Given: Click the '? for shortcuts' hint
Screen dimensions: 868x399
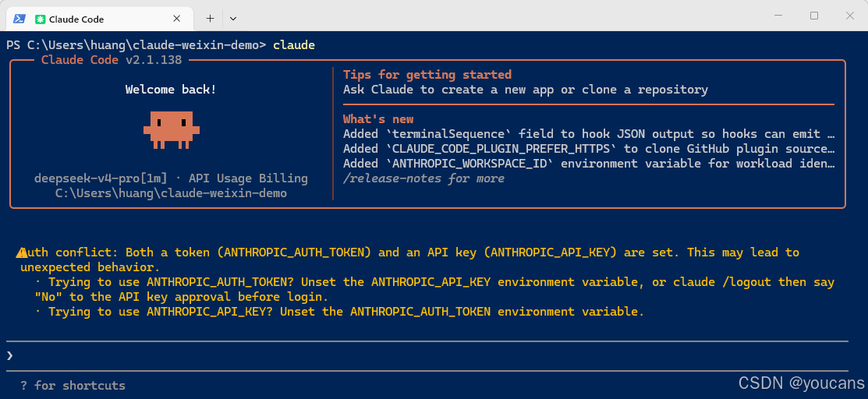Looking at the screenshot, I should 73,385.
